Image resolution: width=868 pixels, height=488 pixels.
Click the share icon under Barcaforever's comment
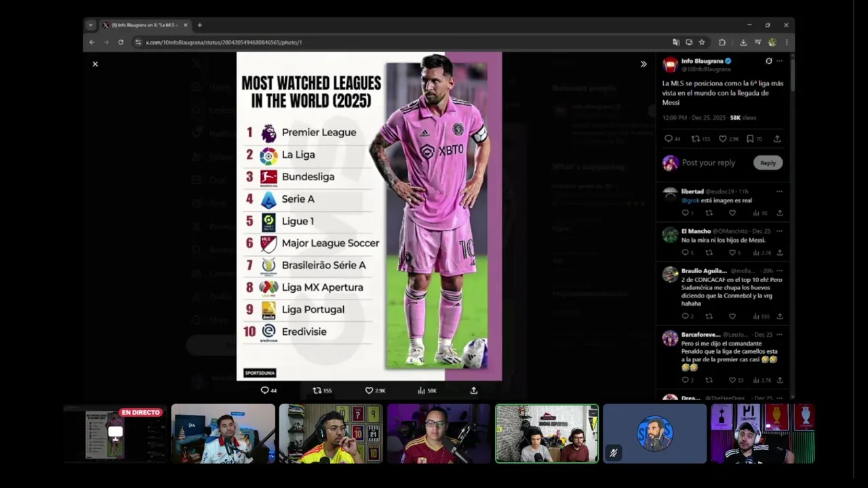[x=780, y=380]
